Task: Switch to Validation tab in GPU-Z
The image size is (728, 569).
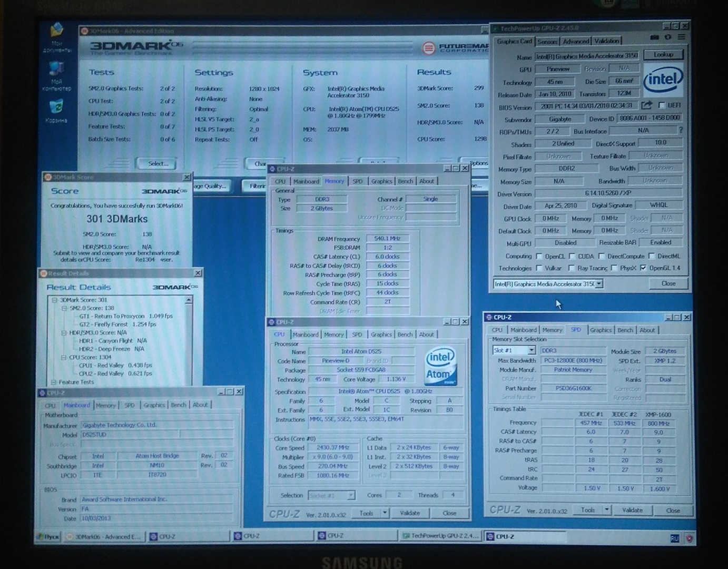Action: pos(606,41)
